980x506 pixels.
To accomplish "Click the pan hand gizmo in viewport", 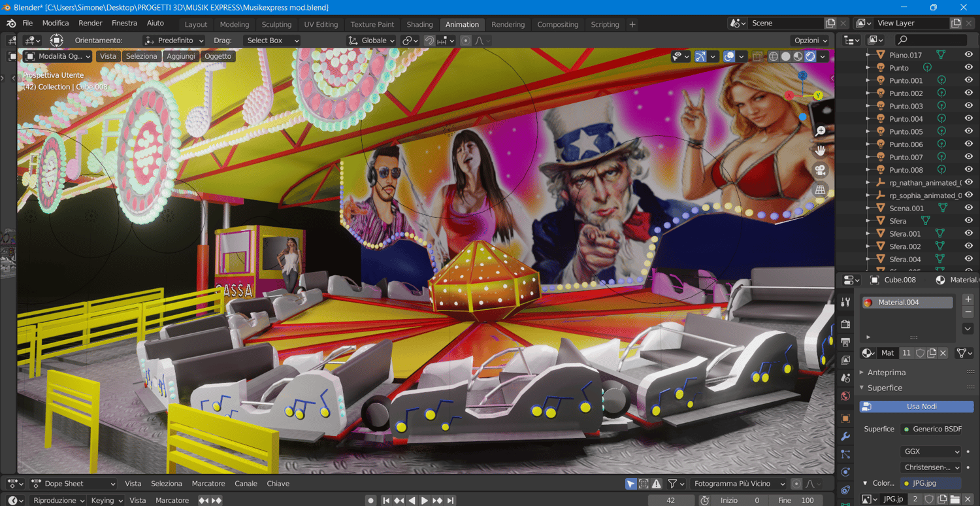I will [821, 150].
